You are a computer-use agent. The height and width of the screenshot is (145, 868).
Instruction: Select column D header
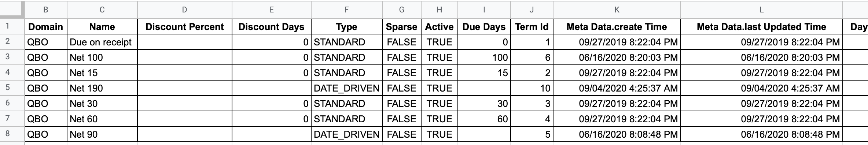(x=185, y=10)
